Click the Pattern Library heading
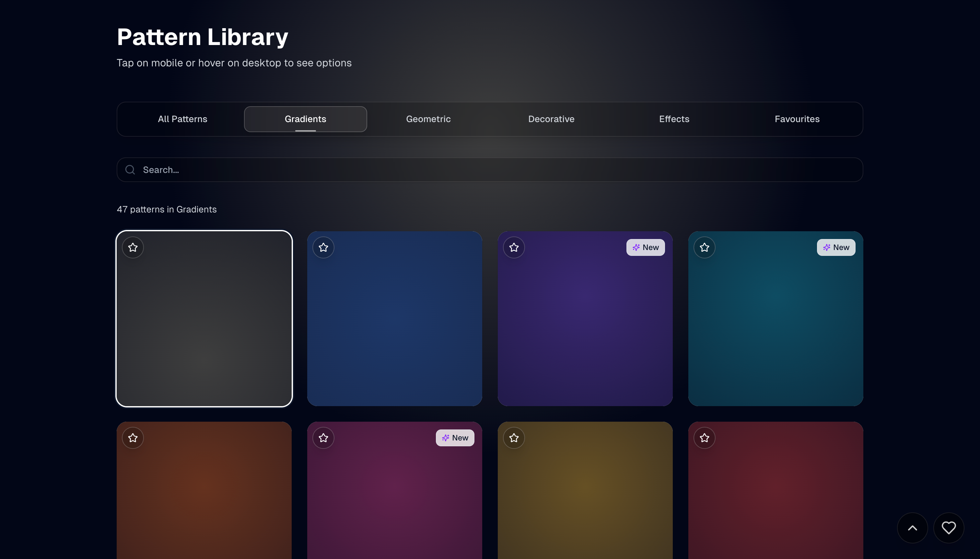Screen dimensions: 980x559 (203, 37)
